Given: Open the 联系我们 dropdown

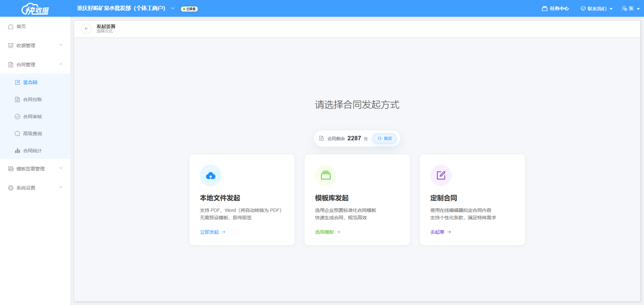Looking at the screenshot, I should pos(597,8).
